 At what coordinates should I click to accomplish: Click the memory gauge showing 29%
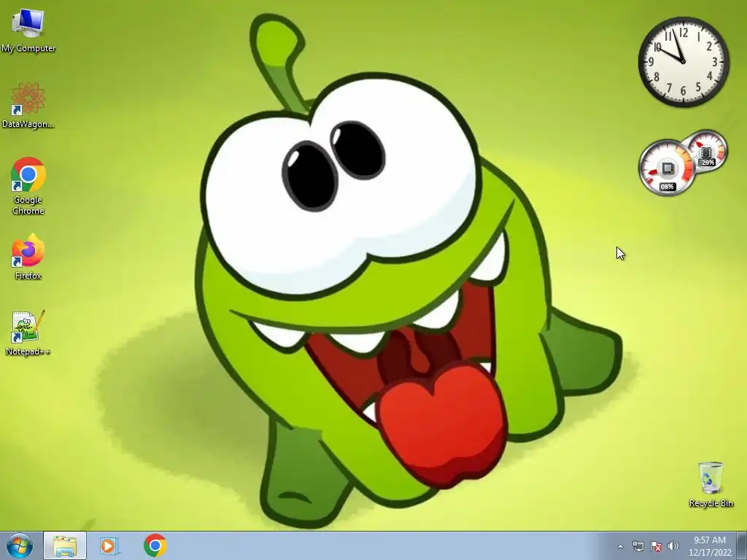pos(706,152)
